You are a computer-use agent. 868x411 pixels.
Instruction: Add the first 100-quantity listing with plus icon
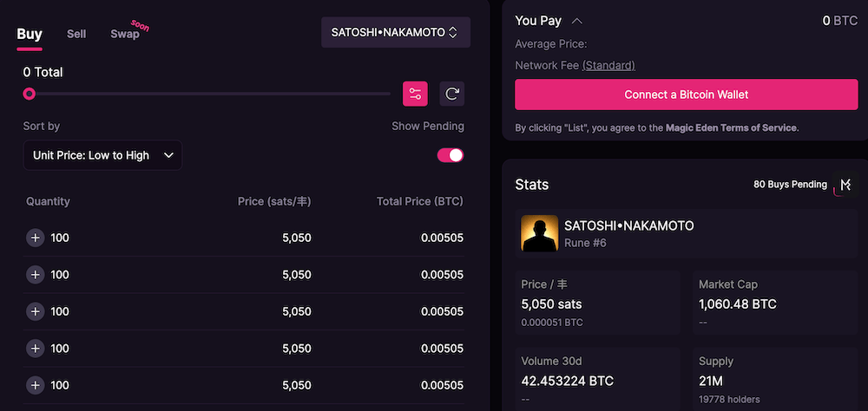(x=35, y=238)
